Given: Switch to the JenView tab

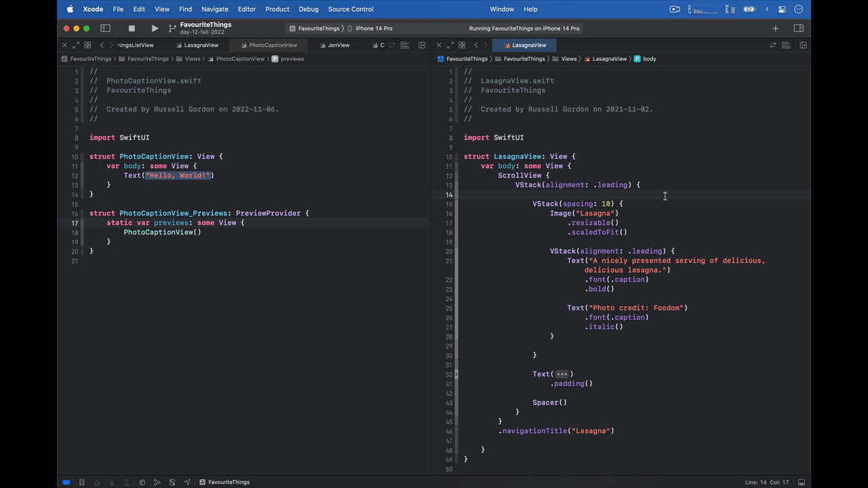Looking at the screenshot, I should pos(338,45).
